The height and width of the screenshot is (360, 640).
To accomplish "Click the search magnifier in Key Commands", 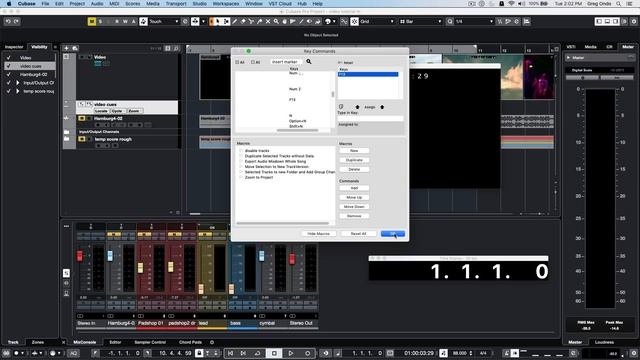I will (x=309, y=62).
